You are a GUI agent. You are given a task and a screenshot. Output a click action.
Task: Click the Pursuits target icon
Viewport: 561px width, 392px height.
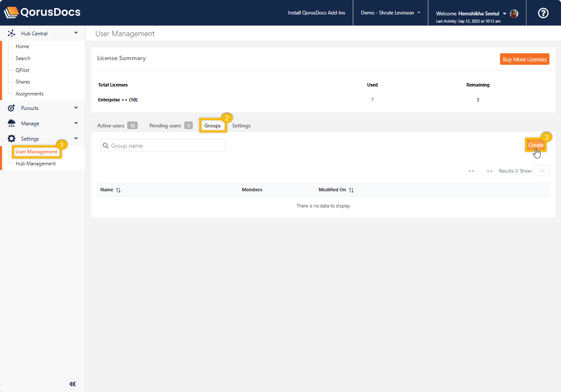[12, 108]
